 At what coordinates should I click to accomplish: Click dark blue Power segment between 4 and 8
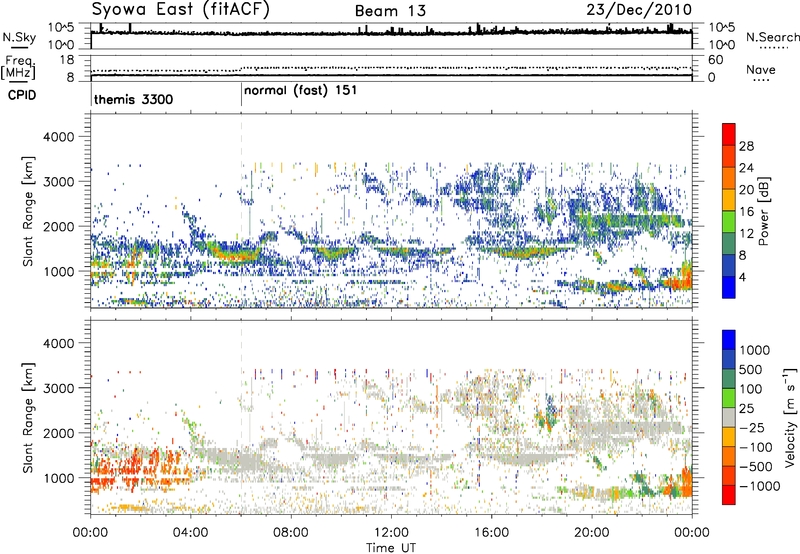(x=729, y=265)
